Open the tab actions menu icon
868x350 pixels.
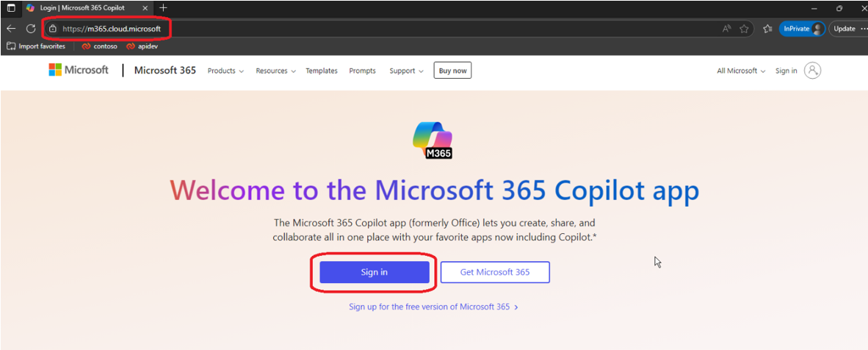pos(11,8)
